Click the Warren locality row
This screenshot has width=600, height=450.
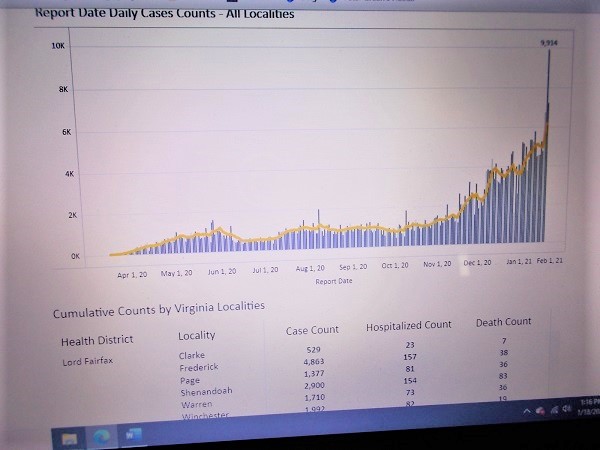196,404
